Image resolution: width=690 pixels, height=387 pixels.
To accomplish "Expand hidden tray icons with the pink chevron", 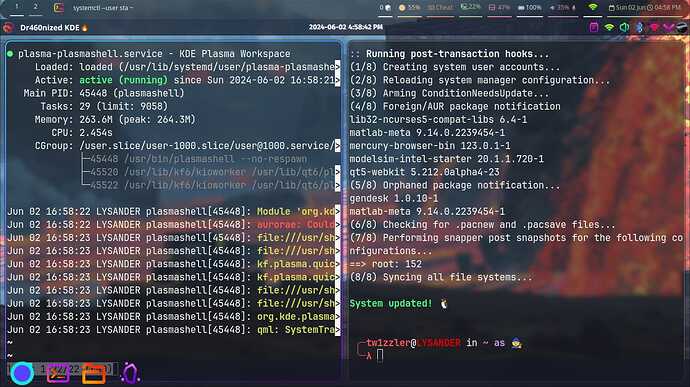I will click(x=669, y=27).
